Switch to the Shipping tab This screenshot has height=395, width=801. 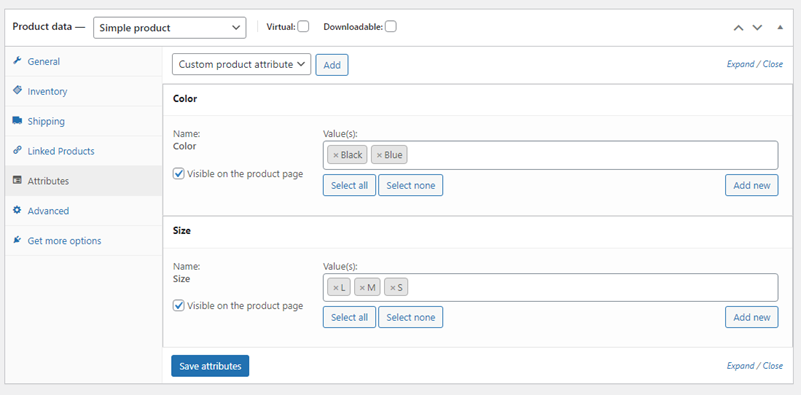[83, 121]
